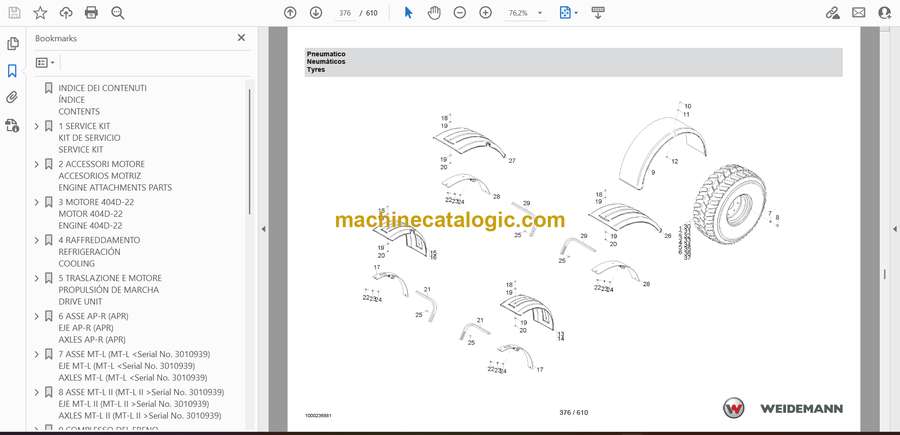Viewport: 900px width, 435px height.
Task: Collapse the left navigation pane arrow
Action: click(x=263, y=229)
